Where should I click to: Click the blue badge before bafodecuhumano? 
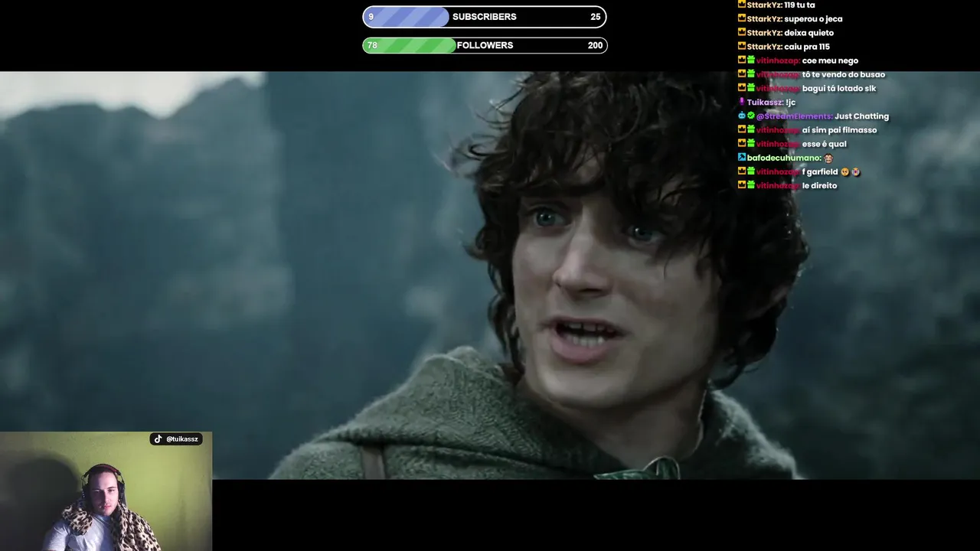click(742, 158)
